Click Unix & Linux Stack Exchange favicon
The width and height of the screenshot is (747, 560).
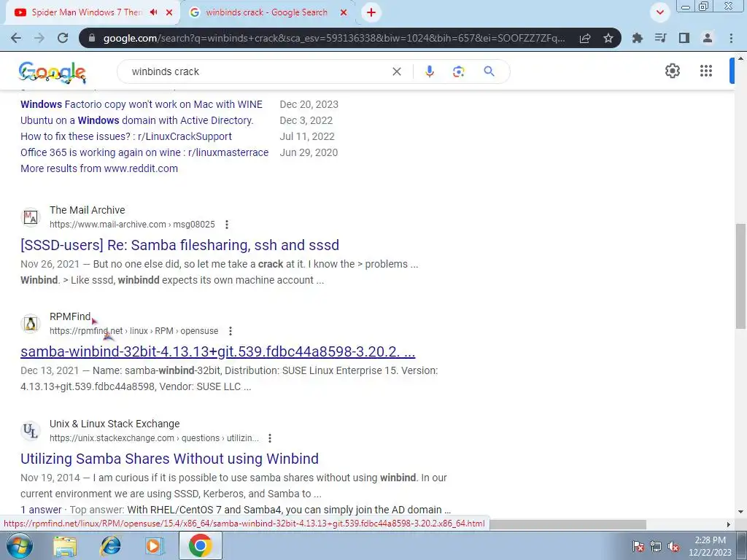pos(31,431)
